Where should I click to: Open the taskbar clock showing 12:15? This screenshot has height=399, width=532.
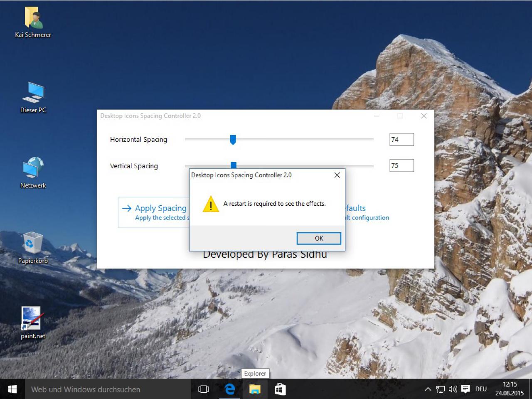pos(510,389)
